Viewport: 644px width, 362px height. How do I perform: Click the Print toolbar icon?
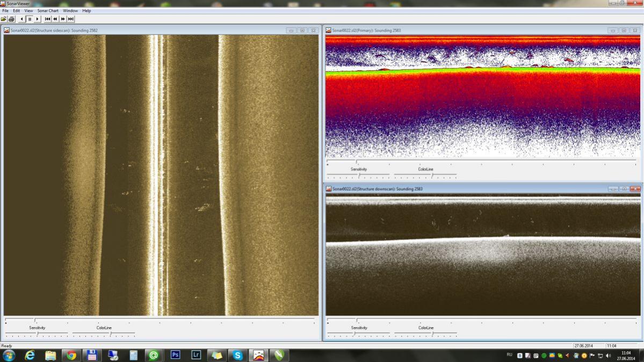click(x=11, y=19)
